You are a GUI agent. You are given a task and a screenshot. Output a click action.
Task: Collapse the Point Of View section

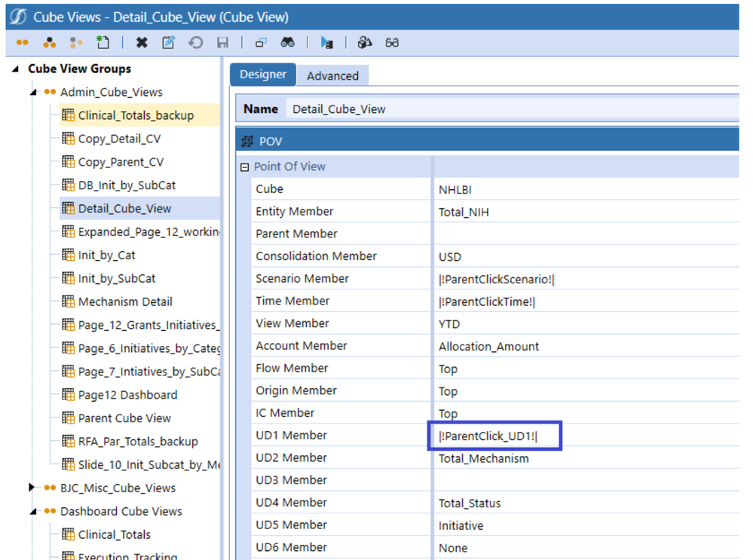[245, 167]
